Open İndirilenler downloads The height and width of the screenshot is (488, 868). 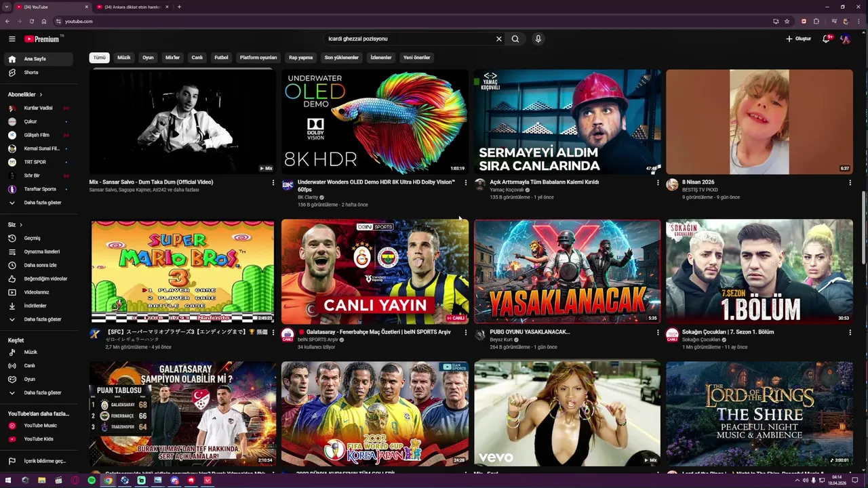coord(40,306)
